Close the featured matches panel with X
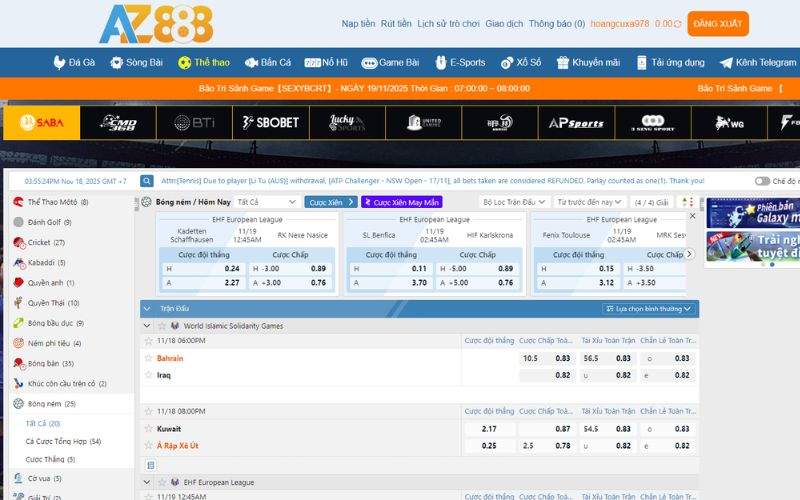 [691, 216]
